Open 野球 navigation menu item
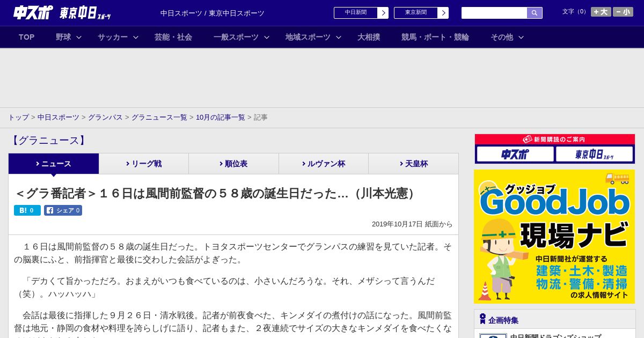644x338 pixels. [x=63, y=37]
